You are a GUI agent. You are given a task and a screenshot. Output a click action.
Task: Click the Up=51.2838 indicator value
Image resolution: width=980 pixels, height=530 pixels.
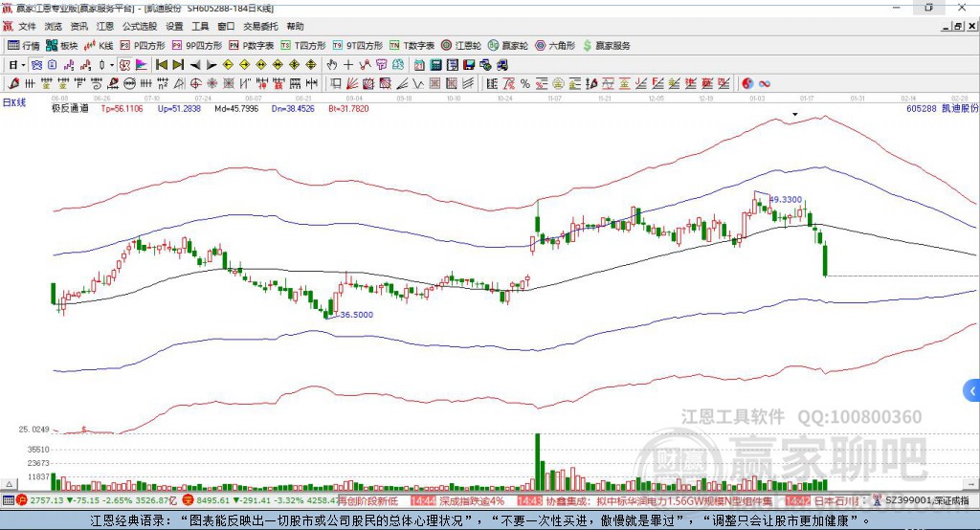[179, 109]
